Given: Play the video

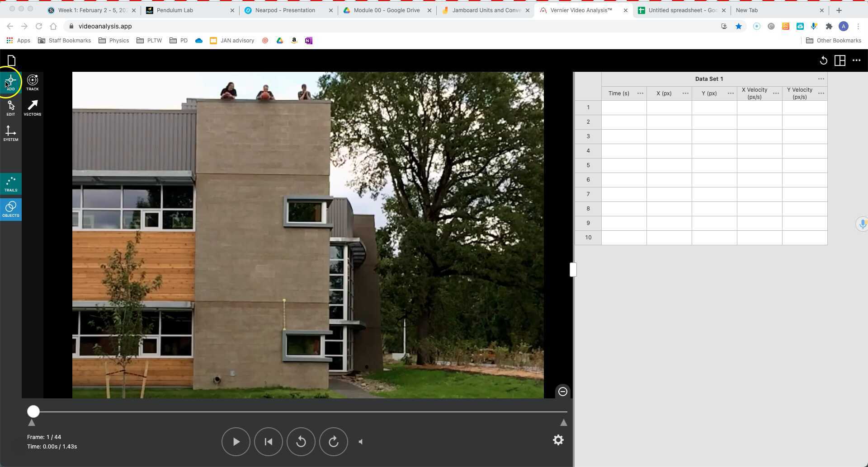Looking at the screenshot, I should click(x=236, y=442).
